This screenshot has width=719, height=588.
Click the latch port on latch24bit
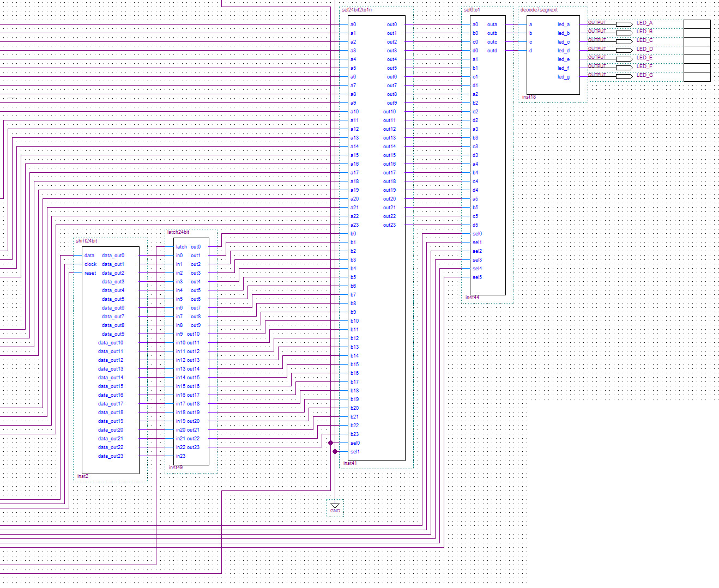point(181,247)
